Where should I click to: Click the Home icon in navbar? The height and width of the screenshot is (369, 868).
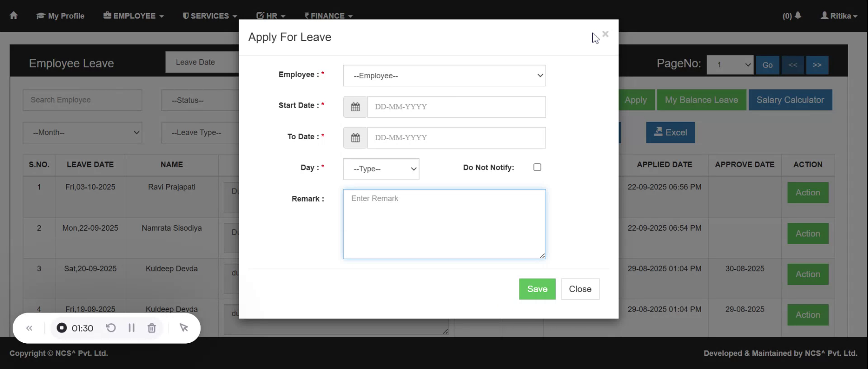point(14,15)
